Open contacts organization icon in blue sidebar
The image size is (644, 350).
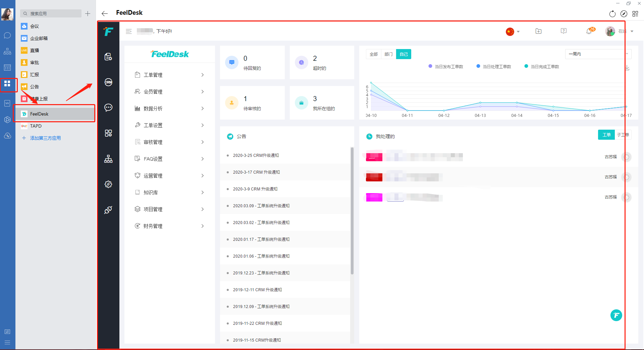pos(7,51)
